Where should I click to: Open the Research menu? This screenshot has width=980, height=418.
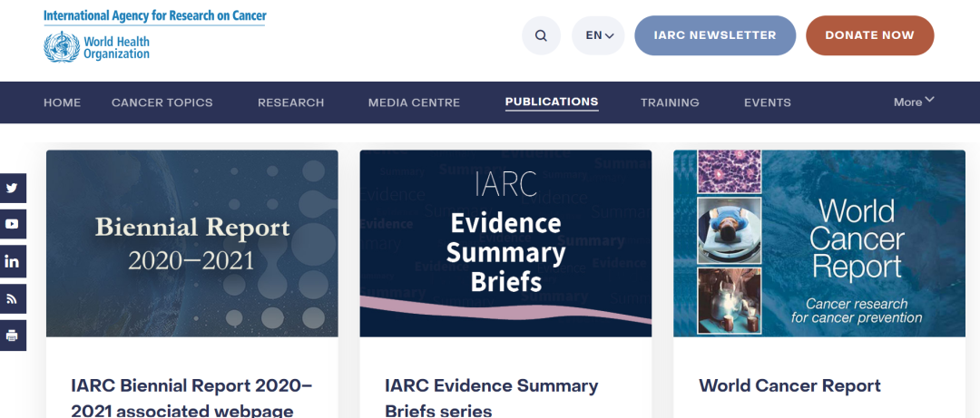(290, 102)
